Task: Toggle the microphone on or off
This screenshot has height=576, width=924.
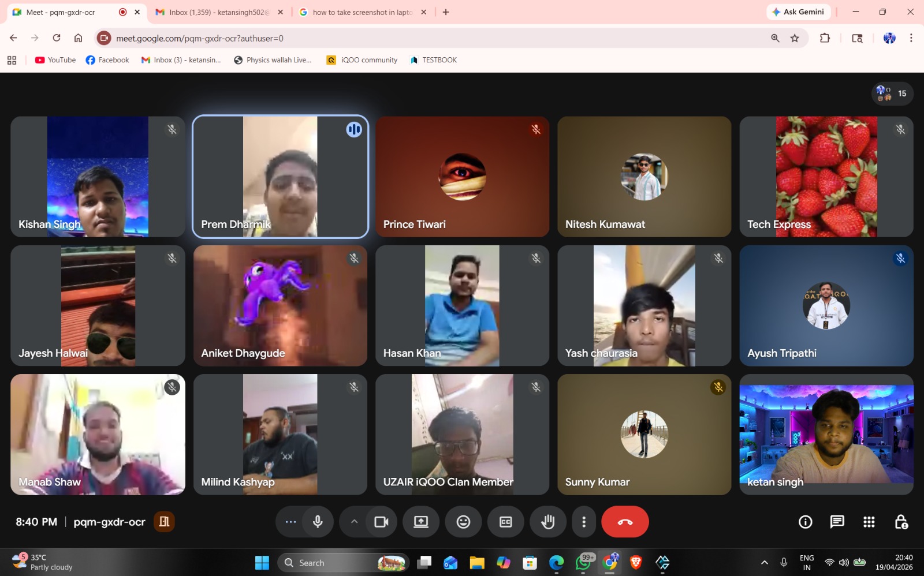Action: [x=318, y=522]
